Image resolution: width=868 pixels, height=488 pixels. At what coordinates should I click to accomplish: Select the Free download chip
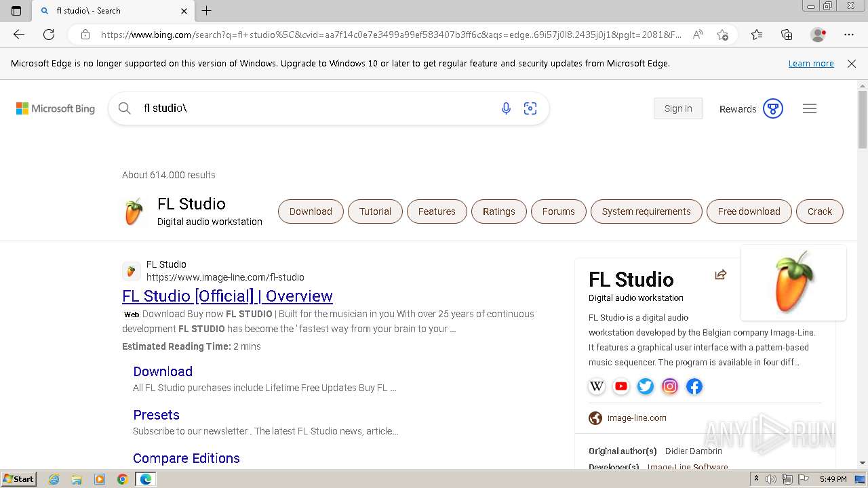[x=749, y=211]
